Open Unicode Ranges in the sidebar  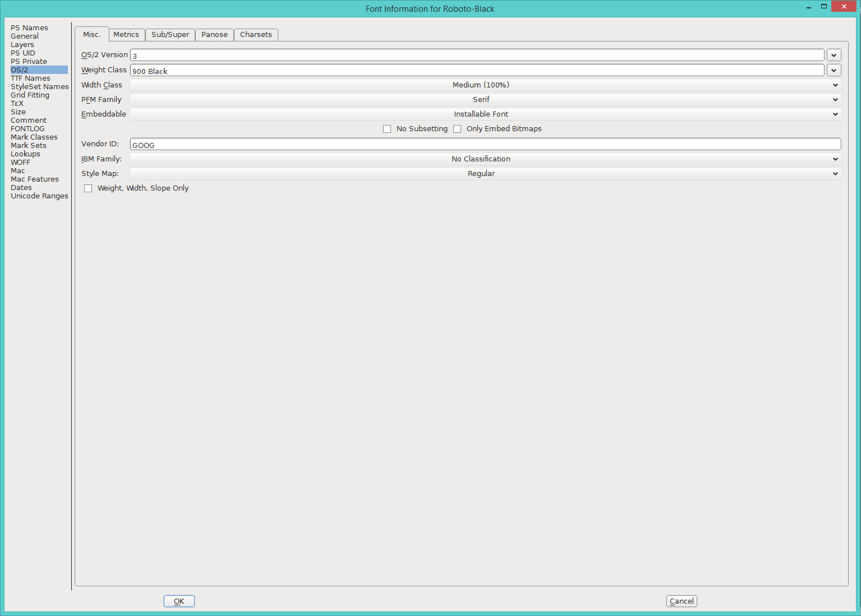click(x=39, y=196)
